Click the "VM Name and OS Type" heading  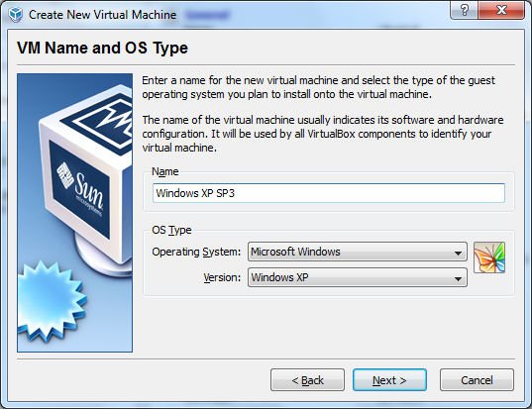click(102, 48)
